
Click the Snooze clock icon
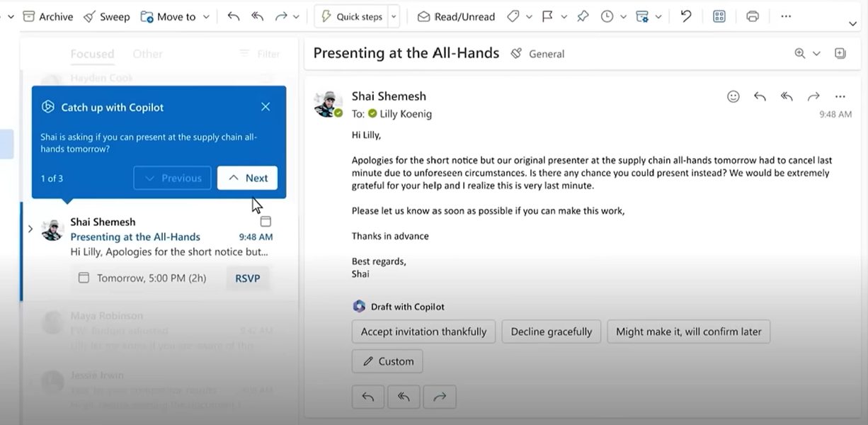(x=607, y=16)
